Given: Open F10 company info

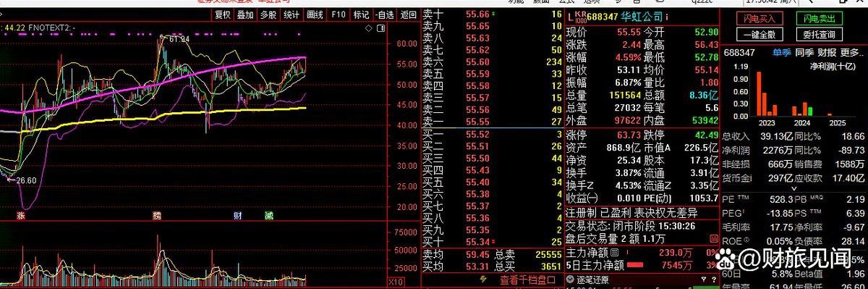Looking at the screenshot, I should click(x=338, y=14).
